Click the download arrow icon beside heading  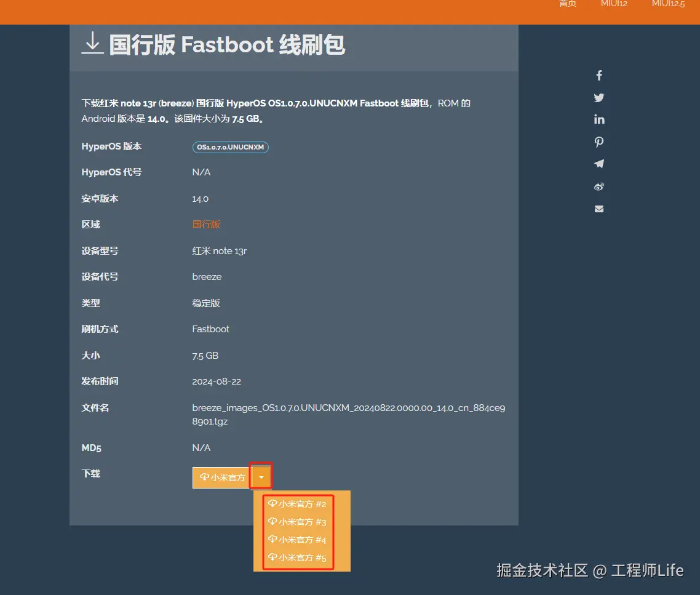(92, 43)
